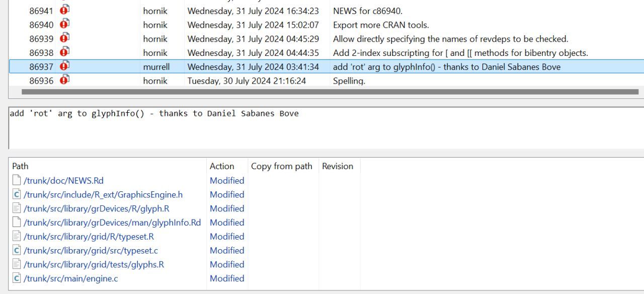The image size is (644, 294).
Task: Click the Copy from path column header
Action: 281,166
